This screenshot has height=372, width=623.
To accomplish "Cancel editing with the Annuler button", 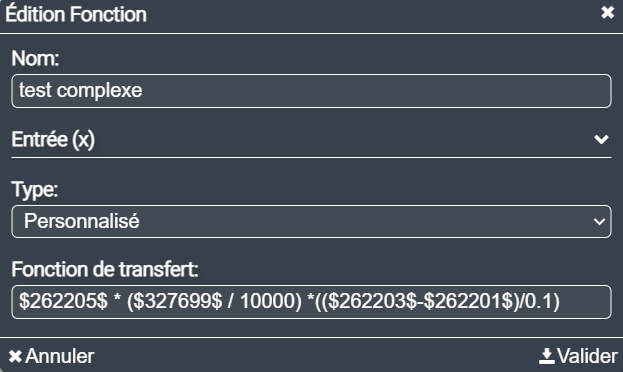I will pyautogui.click(x=51, y=356).
